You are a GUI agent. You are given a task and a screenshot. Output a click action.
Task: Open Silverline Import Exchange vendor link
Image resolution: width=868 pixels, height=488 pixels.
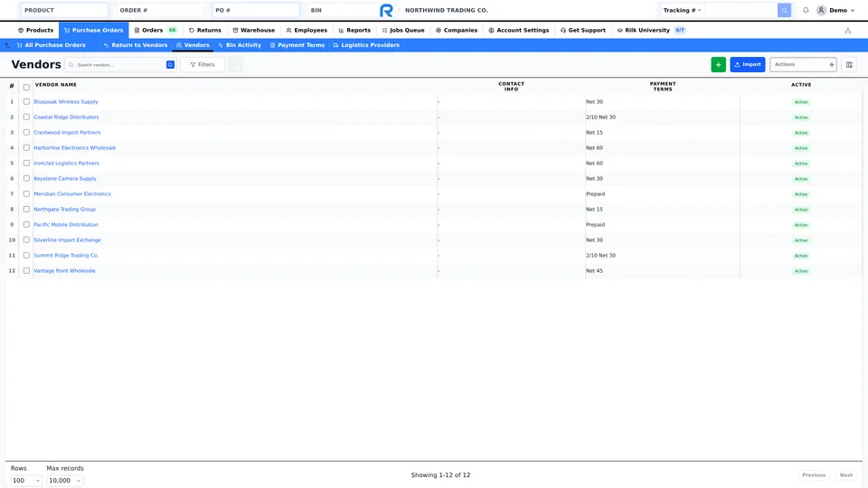67,240
